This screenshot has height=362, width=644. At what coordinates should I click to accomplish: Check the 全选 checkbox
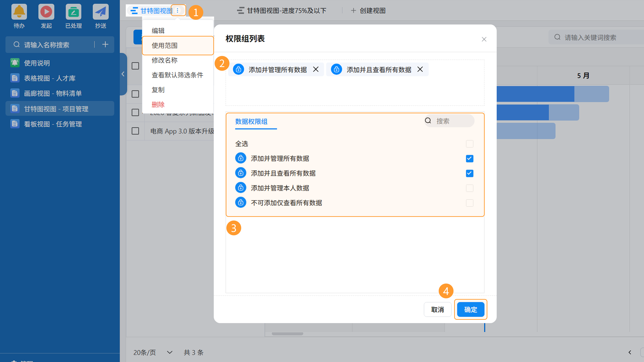pos(470,144)
